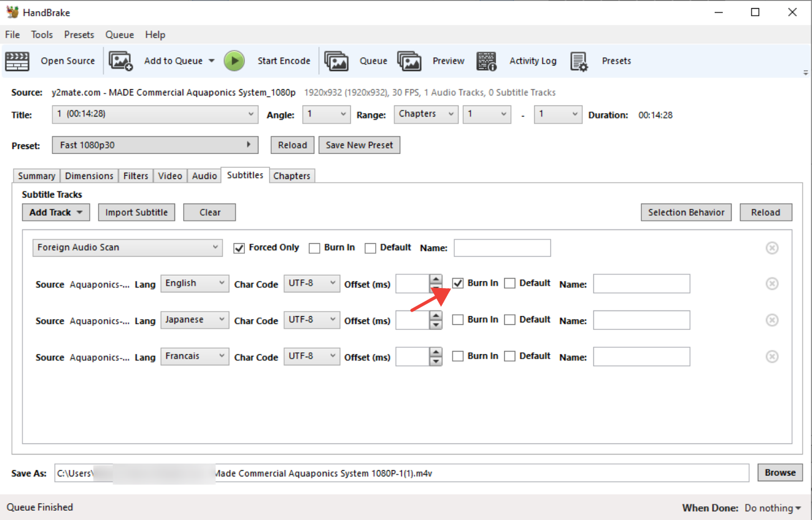Click Reload button in Subtitle Tracks panel
The image size is (812, 520).
pyautogui.click(x=766, y=213)
